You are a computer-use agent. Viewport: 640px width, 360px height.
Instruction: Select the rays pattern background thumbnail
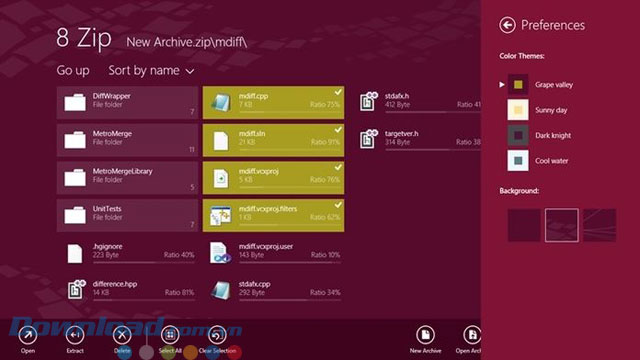[600, 225]
